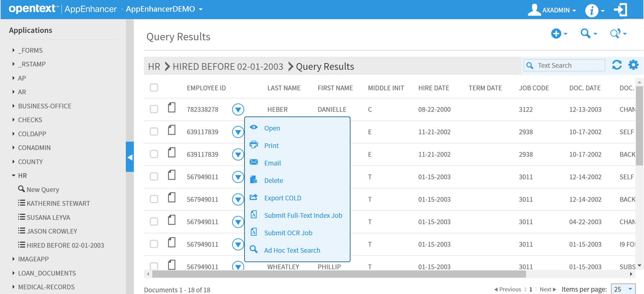Check the checkbox next to employee 639117839

pos(154,132)
